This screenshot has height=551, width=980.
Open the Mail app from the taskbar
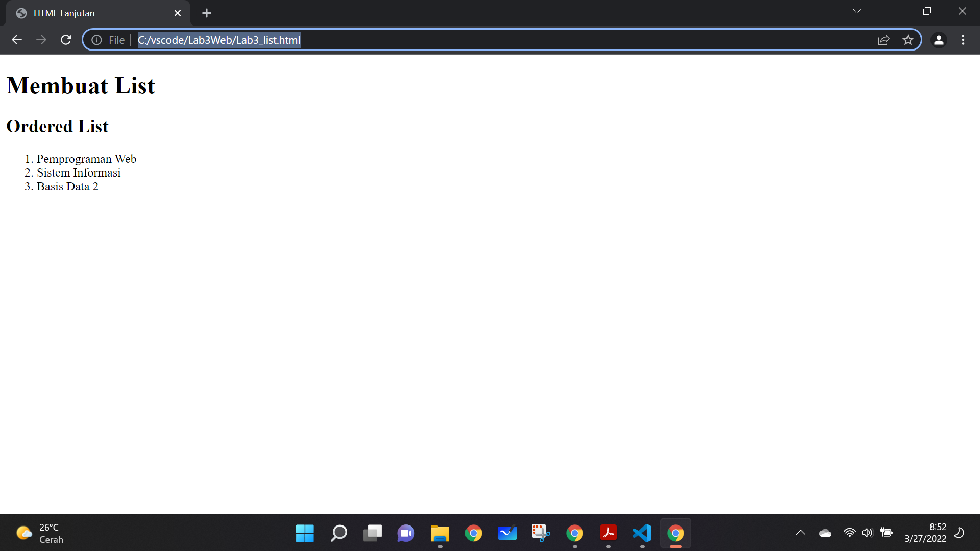point(507,533)
